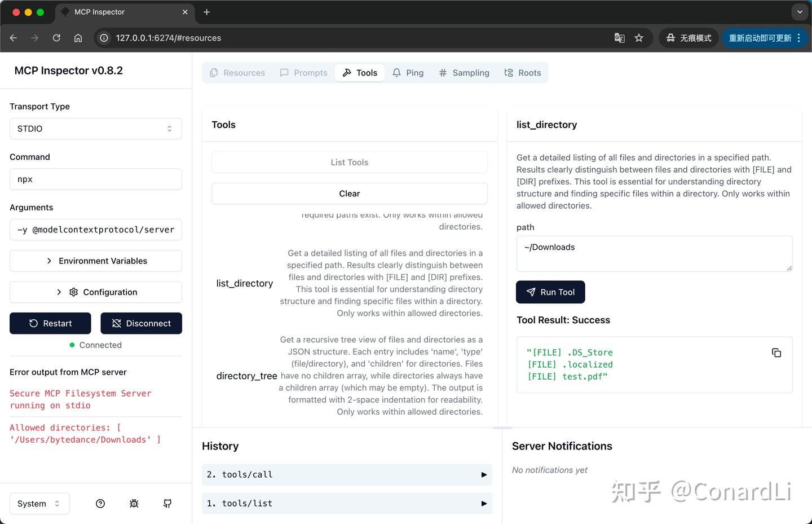Click the '[FILE] .DS_Store' result line
812x524 pixels.
pyautogui.click(x=570, y=352)
